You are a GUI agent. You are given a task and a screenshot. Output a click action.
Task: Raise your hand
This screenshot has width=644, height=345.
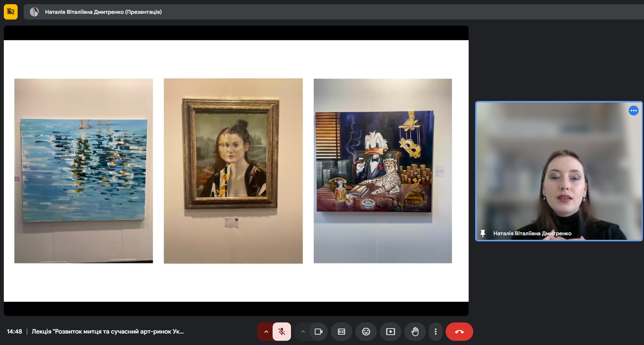[415, 332]
